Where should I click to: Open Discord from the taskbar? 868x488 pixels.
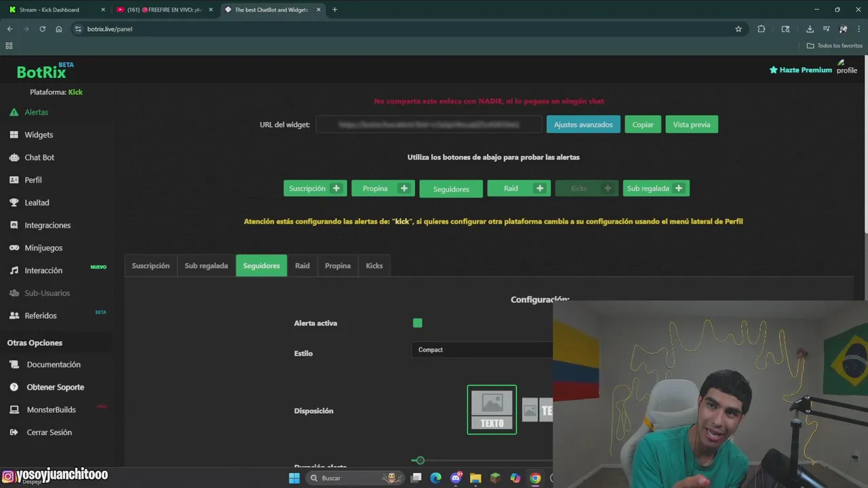point(456,478)
